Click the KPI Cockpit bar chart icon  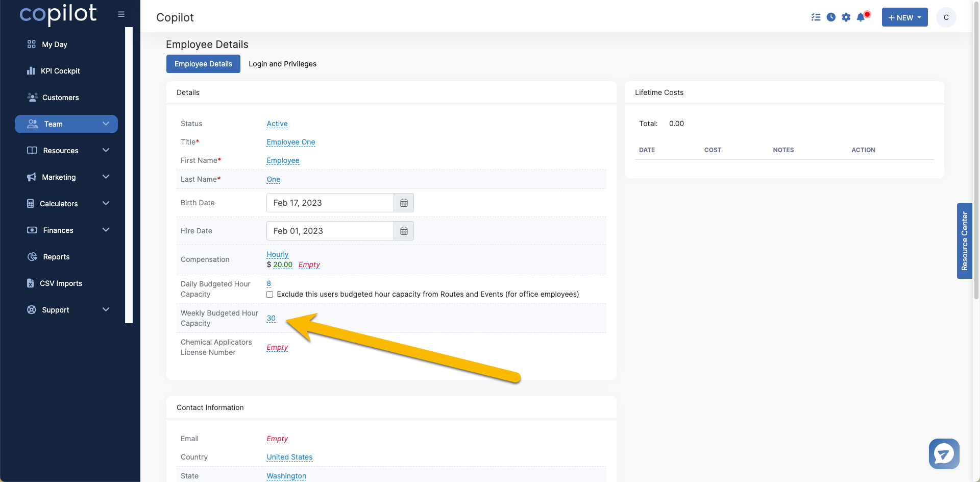coord(31,71)
